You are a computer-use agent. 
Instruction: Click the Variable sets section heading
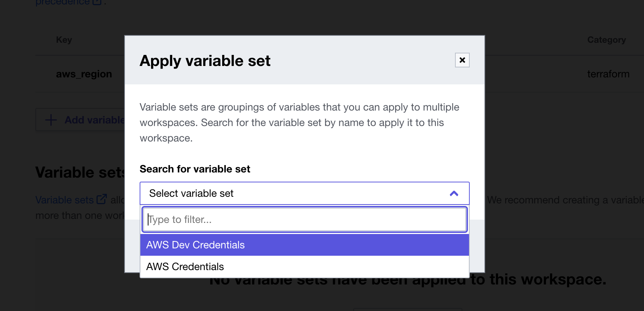80,172
